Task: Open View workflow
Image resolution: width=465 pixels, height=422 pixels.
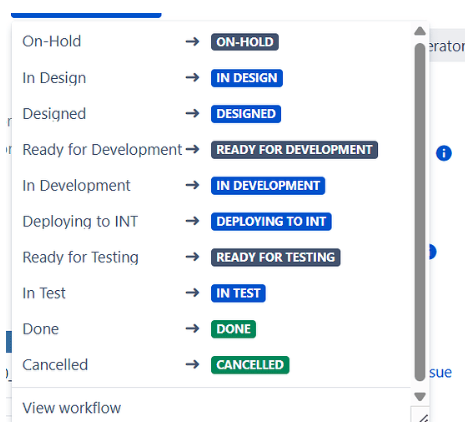Action: coord(72,408)
